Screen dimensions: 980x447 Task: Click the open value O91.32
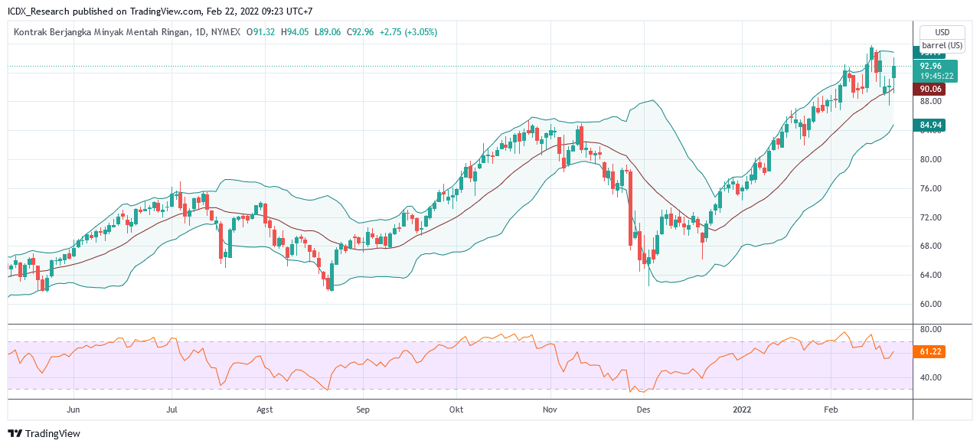pos(261,32)
